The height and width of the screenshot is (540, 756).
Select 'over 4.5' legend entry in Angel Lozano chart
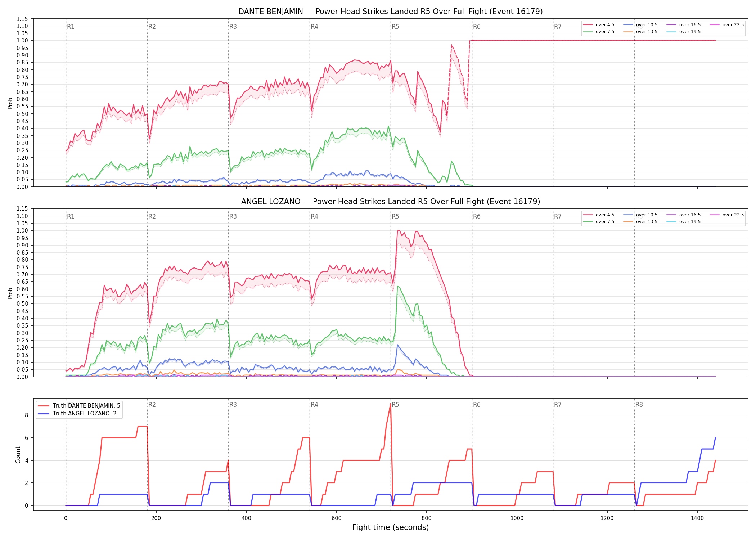point(599,215)
